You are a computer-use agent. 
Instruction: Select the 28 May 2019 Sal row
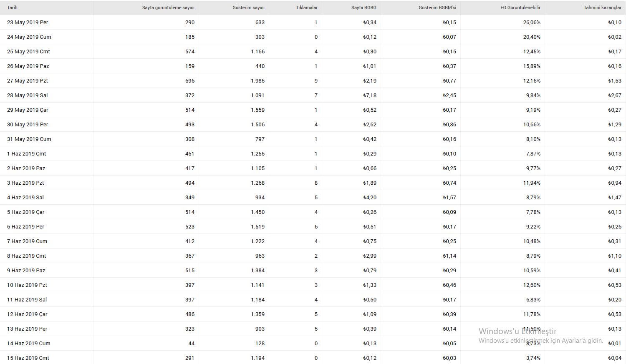coord(313,95)
